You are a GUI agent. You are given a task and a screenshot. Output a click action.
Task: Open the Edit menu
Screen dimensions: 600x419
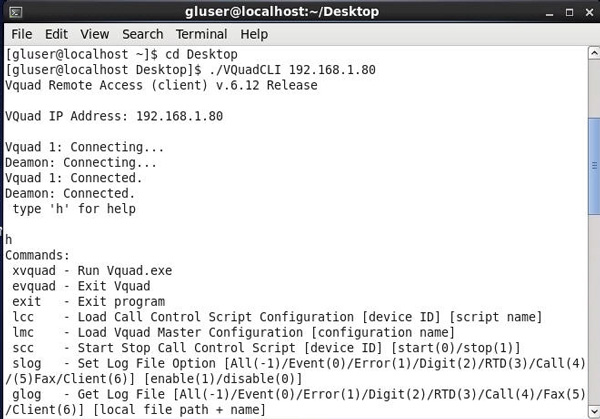click(56, 34)
